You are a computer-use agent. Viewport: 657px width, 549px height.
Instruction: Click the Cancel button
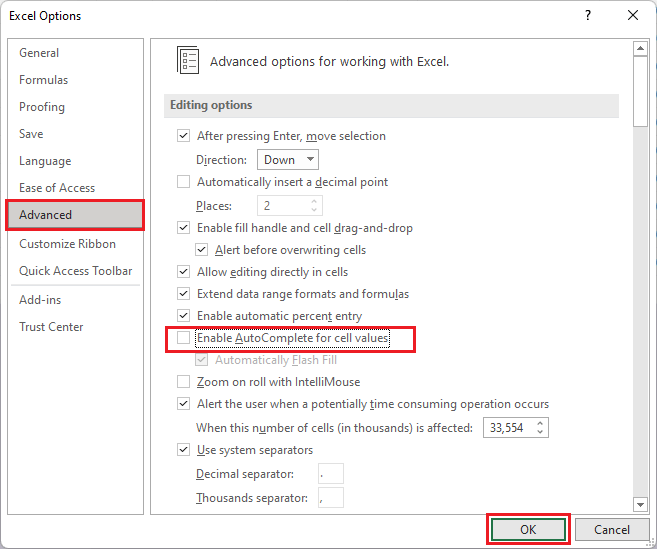[611, 530]
